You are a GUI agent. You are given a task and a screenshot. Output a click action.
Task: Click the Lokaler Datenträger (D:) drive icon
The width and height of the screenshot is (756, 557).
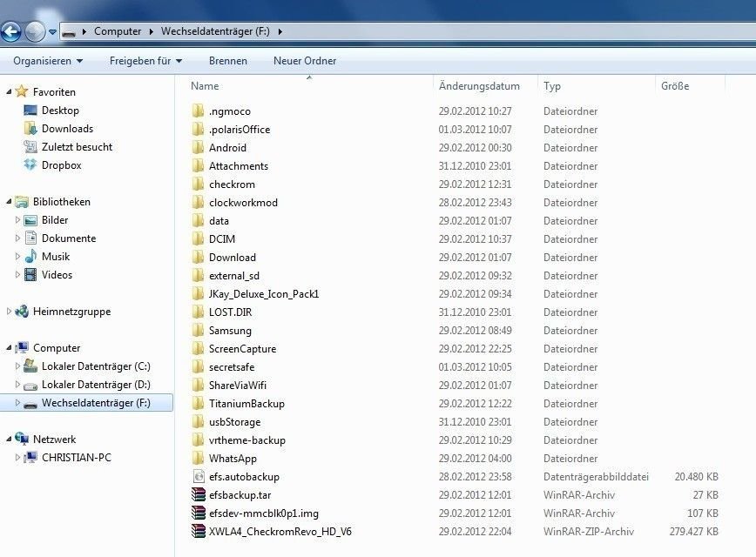30,385
